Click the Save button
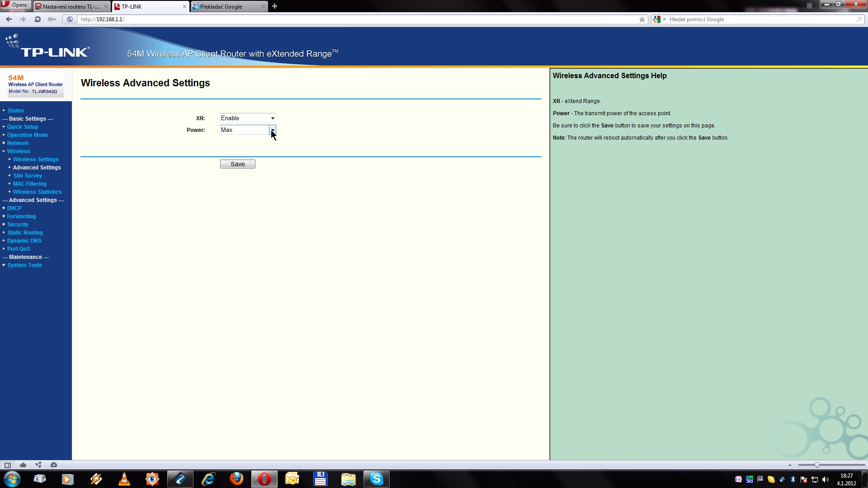 (237, 164)
